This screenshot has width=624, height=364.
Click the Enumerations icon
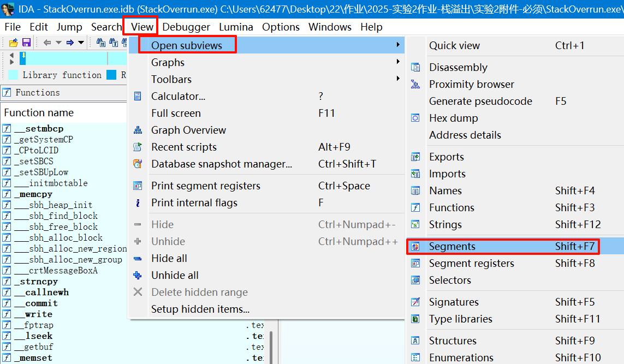[415, 357]
